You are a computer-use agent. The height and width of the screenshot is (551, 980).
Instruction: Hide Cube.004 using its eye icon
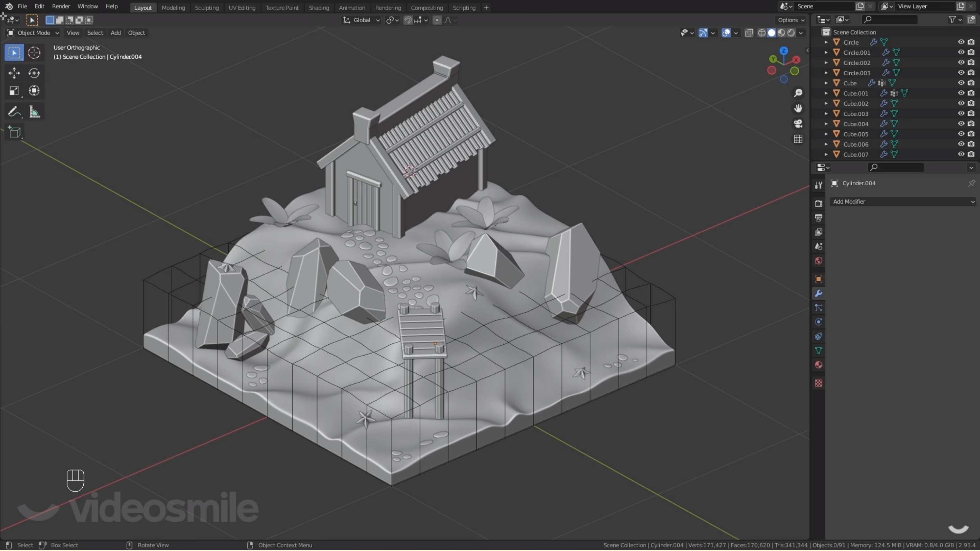pyautogui.click(x=961, y=124)
